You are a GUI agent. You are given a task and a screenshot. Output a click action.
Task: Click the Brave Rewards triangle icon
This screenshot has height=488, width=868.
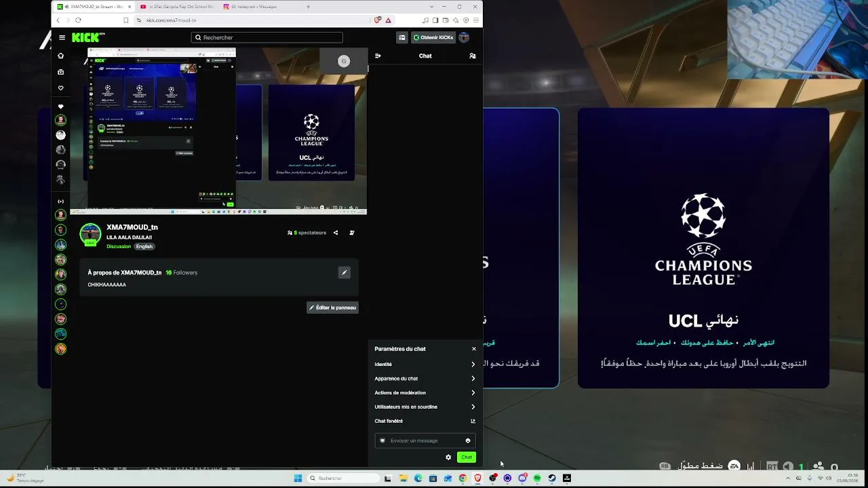tap(389, 20)
